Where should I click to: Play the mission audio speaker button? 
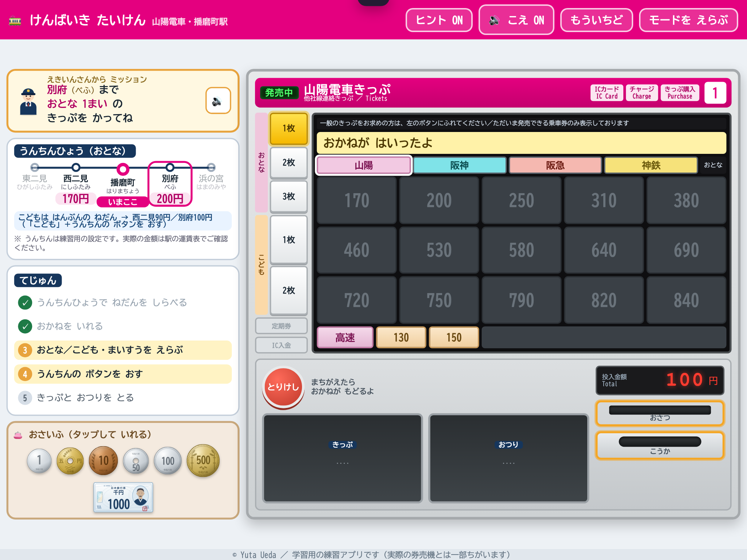click(218, 101)
